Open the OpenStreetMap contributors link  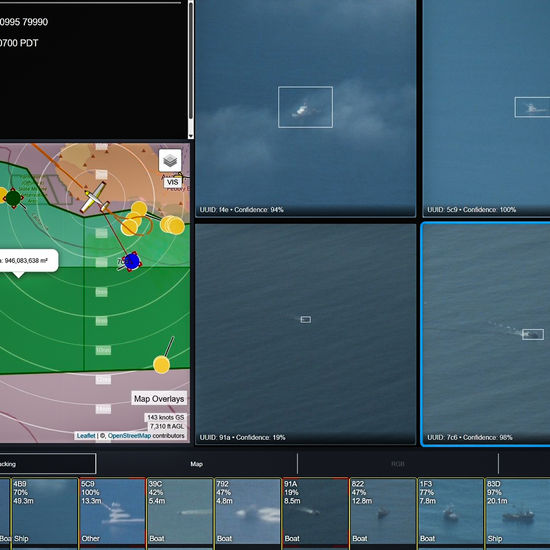[x=129, y=436]
